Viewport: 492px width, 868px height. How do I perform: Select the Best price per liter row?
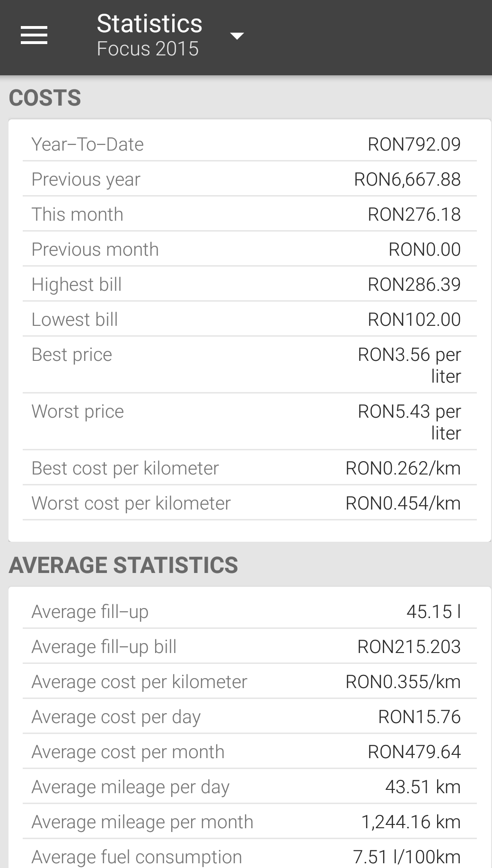click(x=249, y=365)
